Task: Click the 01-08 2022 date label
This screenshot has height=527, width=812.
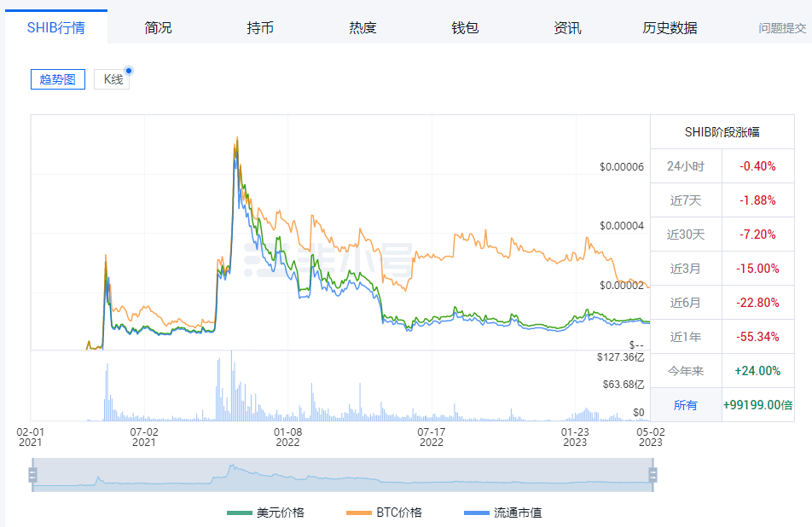Action: tap(287, 437)
